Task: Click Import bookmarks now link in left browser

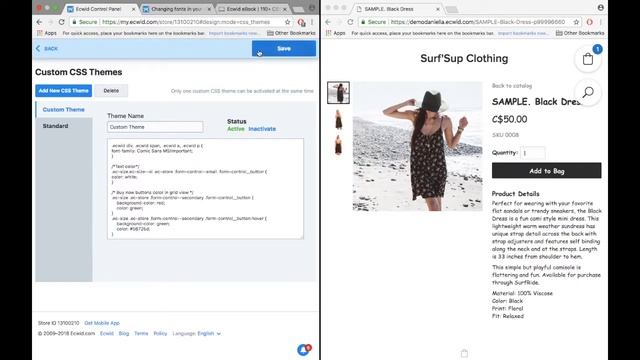Action: [233, 33]
